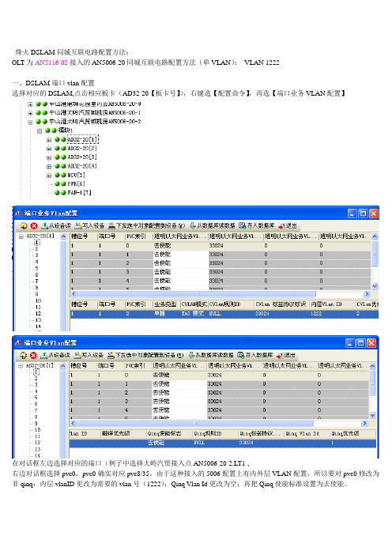
Task: Click the 单播 cell in the selected blue row of the upper dialog
Action: point(159,314)
